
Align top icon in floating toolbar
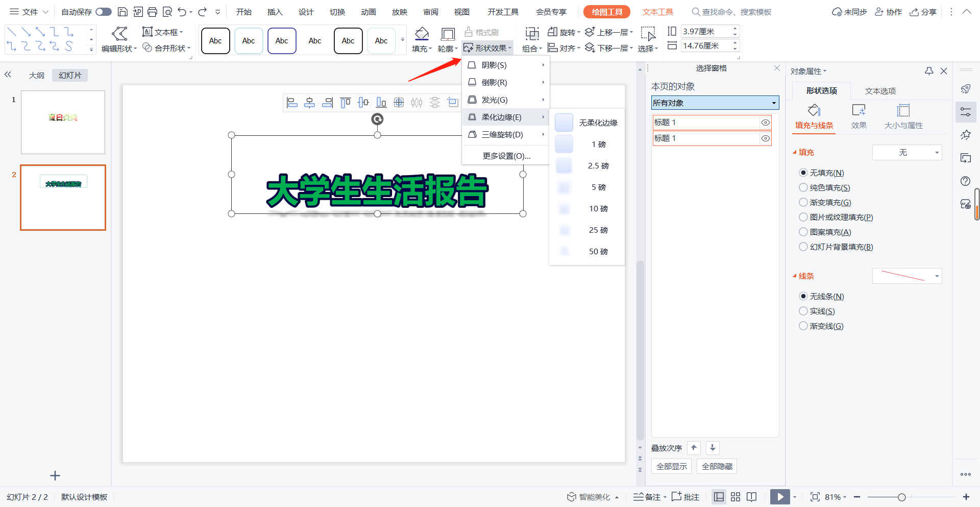point(346,103)
